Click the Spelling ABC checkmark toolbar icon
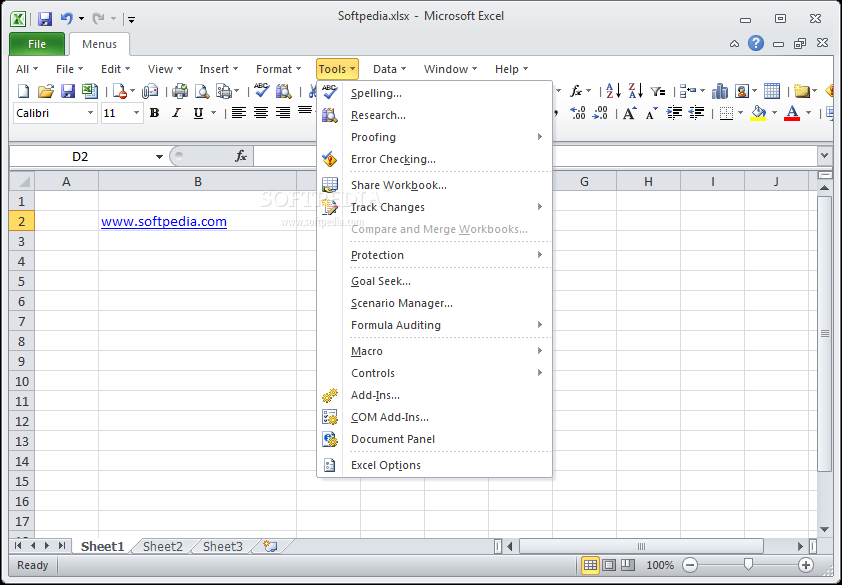842x585 pixels. coord(262,91)
